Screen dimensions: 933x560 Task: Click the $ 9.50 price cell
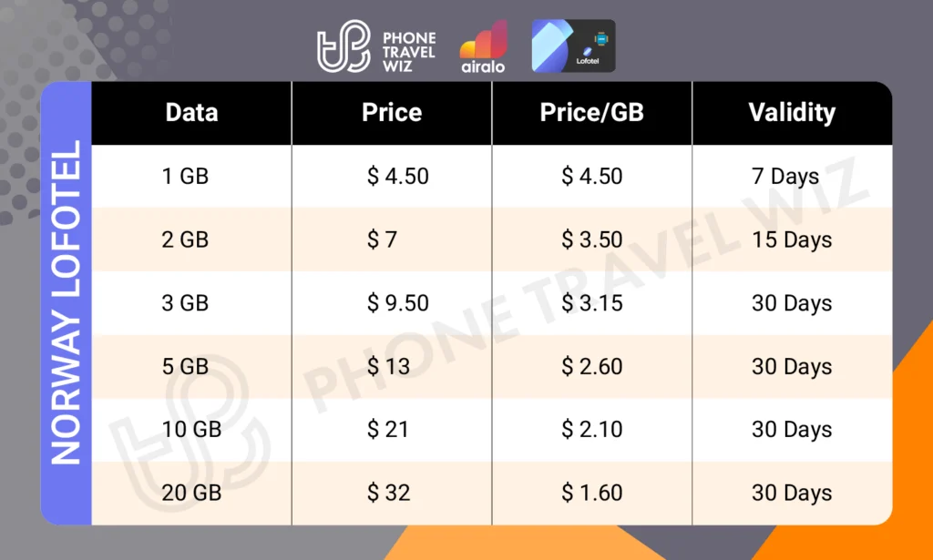(x=397, y=303)
